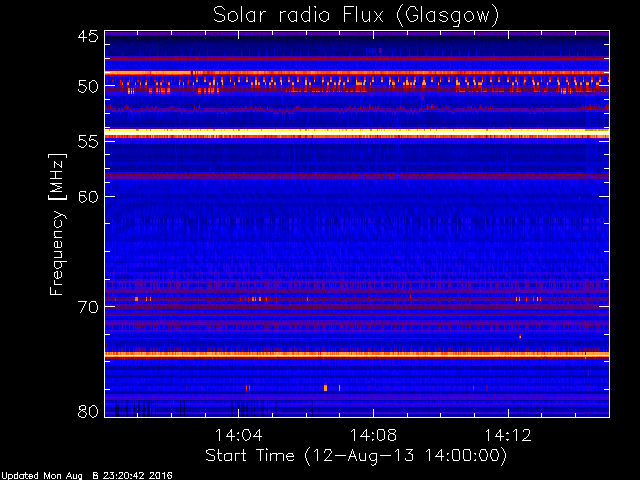This screenshot has width=640, height=480.
Task: Click the bright yellow band near 74 MHz
Action: pyautogui.click(x=357, y=355)
